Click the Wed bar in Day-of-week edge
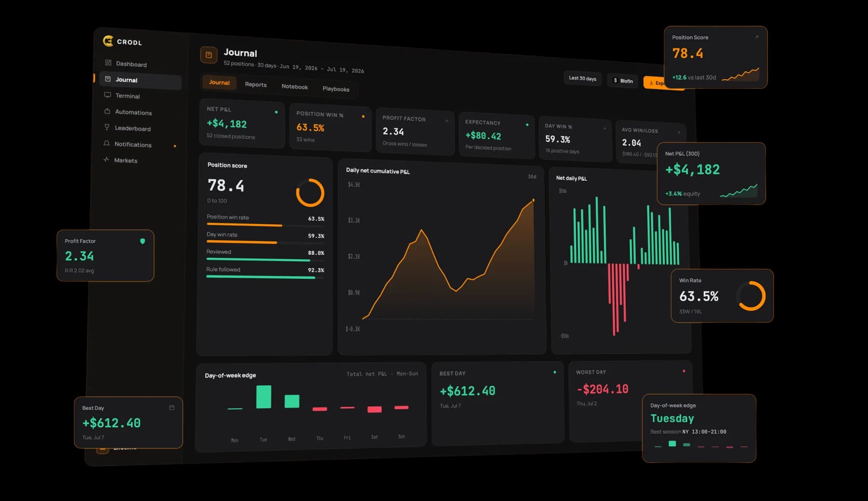The height and width of the screenshot is (501, 868). 292,401
